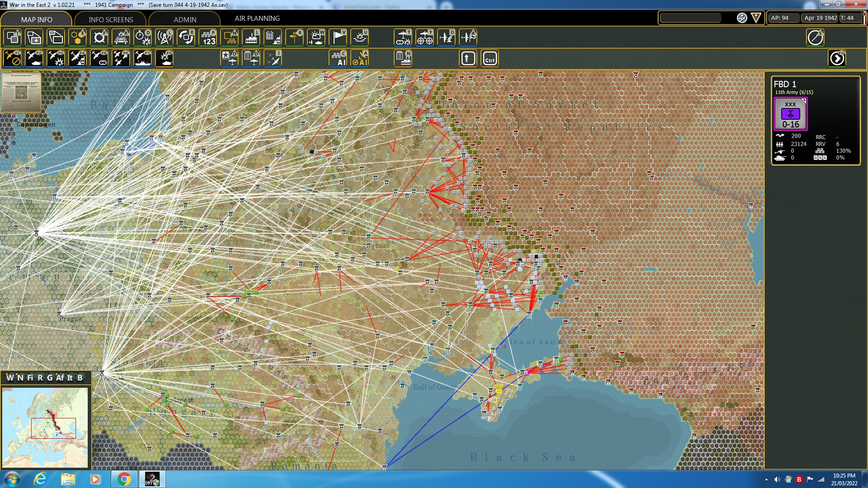
Task: Open the factory list icon (N)
Action: (403, 59)
